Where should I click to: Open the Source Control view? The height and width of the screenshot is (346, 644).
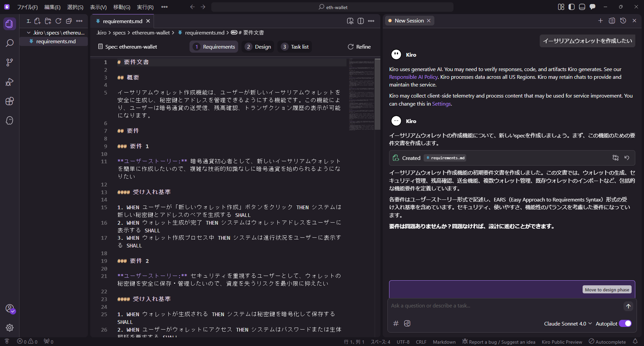tap(9, 62)
